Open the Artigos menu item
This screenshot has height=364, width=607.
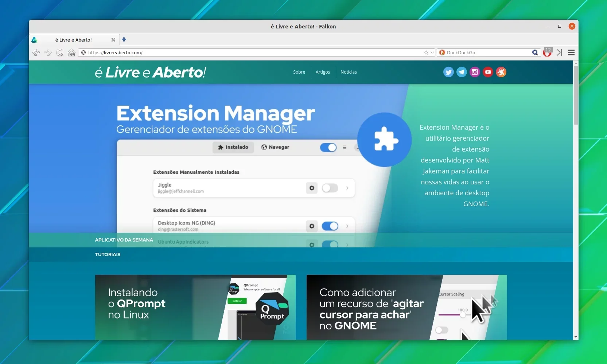point(323,72)
